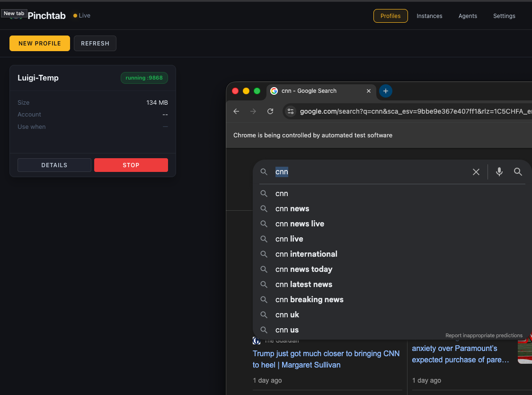Open the Agents section

coord(468,16)
